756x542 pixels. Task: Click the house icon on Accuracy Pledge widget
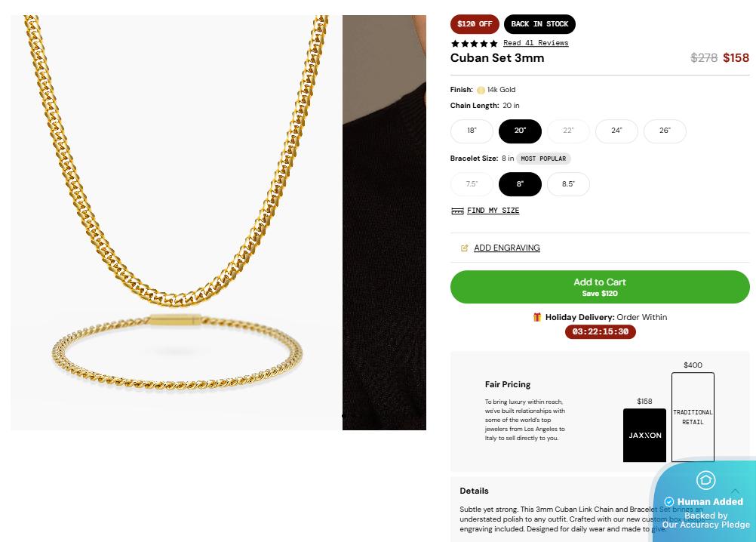(x=705, y=480)
